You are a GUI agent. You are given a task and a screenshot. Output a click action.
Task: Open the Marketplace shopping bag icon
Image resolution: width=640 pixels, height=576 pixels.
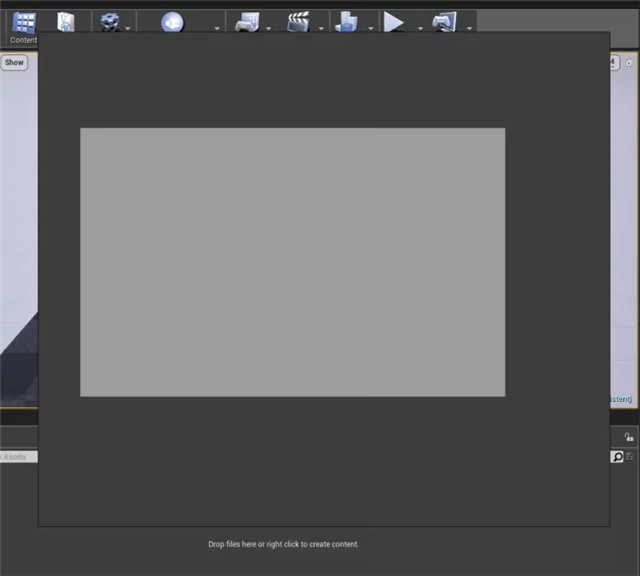point(66,22)
